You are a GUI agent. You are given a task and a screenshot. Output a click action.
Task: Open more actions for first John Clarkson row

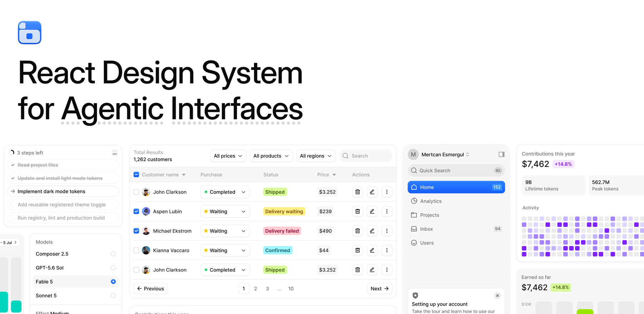pos(387,192)
